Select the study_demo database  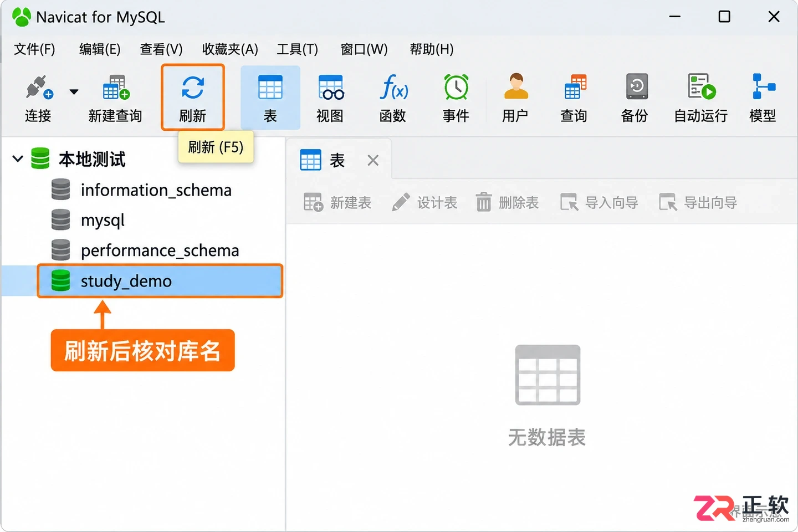coord(160,281)
